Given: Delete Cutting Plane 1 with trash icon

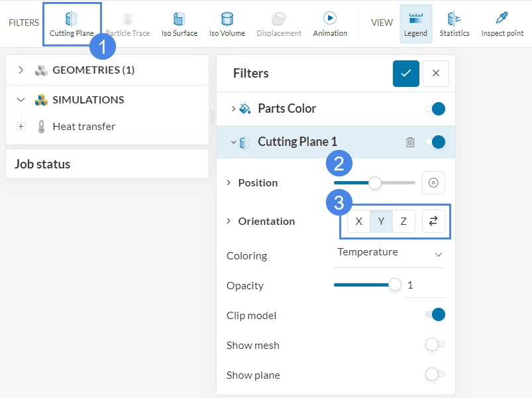Looking at the screenshot, I should coord(410,142).
